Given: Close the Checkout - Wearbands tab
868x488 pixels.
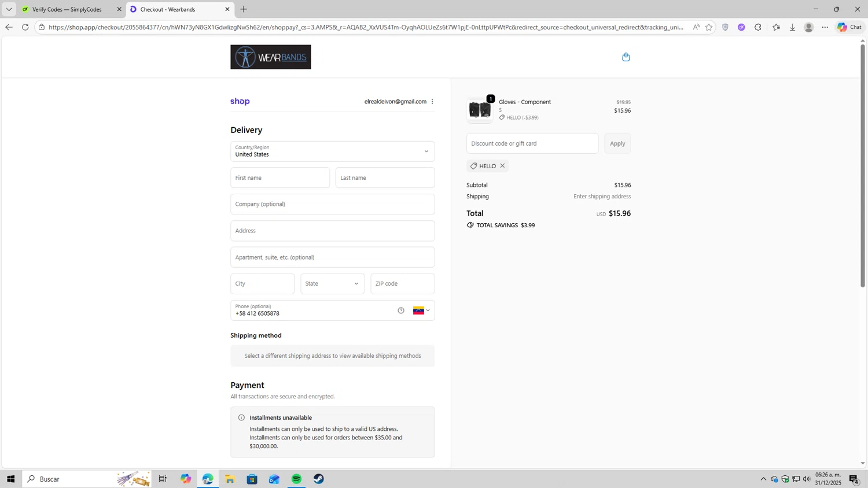Looking at the screenshot, I should (x=227, y=9).
